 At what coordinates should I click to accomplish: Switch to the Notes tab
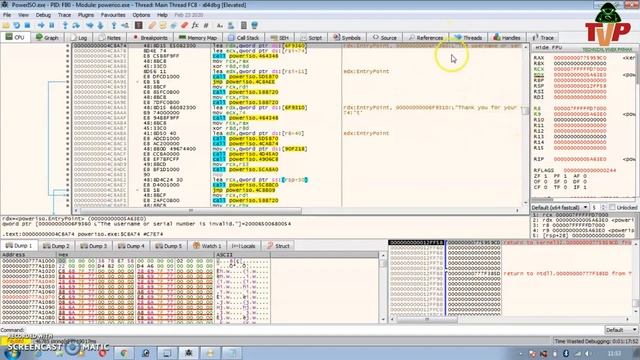(109, 38)
